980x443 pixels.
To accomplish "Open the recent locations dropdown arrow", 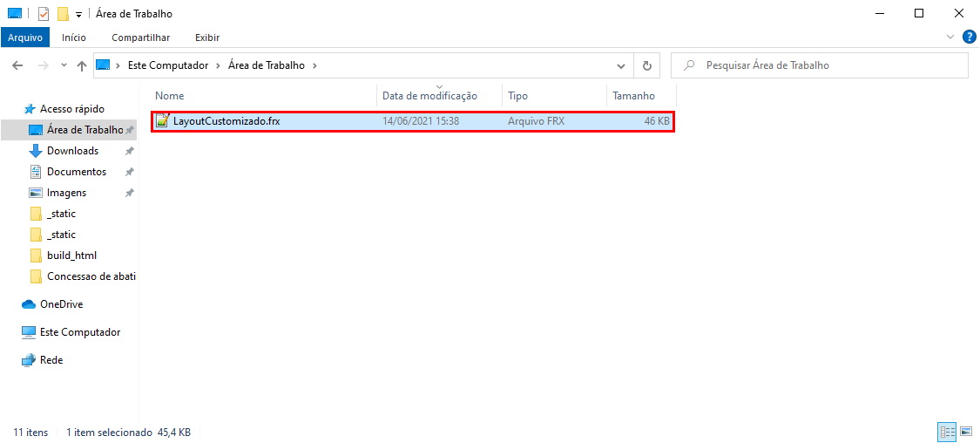I will click(x=64, y=65).
